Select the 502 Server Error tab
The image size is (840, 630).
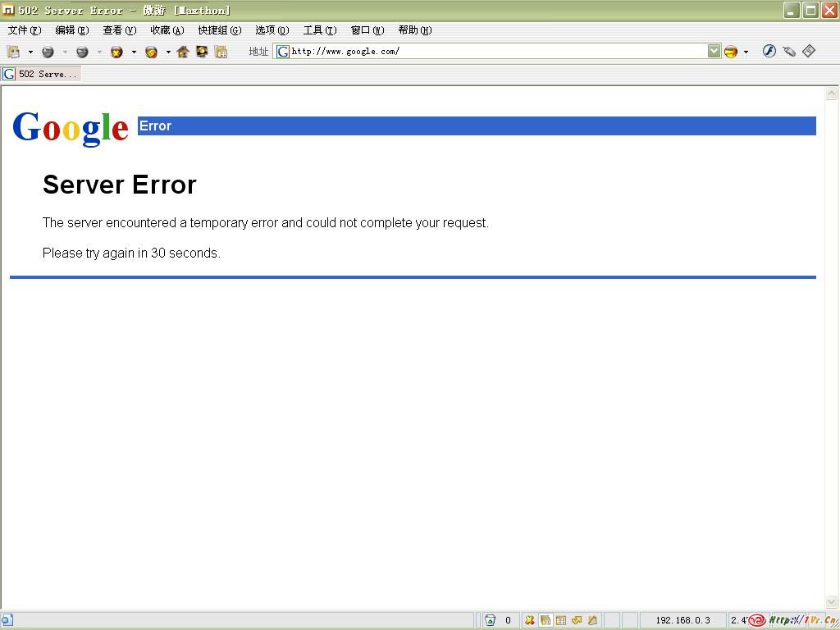tap(41, 74)
